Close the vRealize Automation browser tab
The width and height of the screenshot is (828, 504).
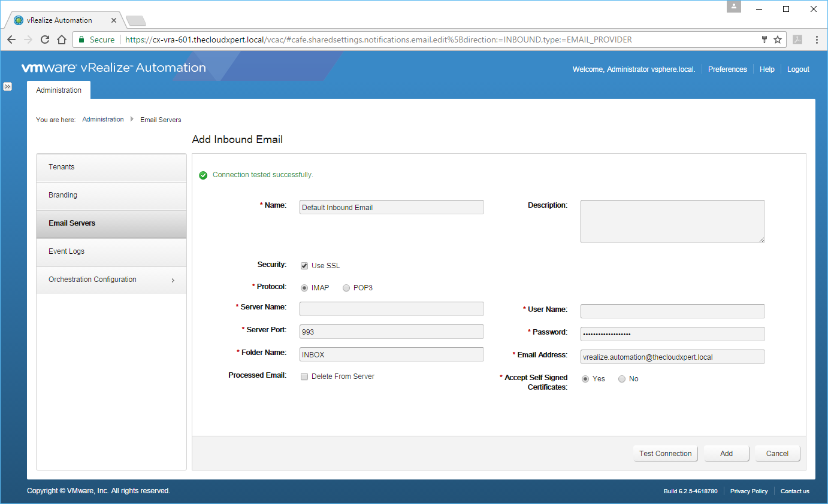pyautogui.click(x=114, y=20)
